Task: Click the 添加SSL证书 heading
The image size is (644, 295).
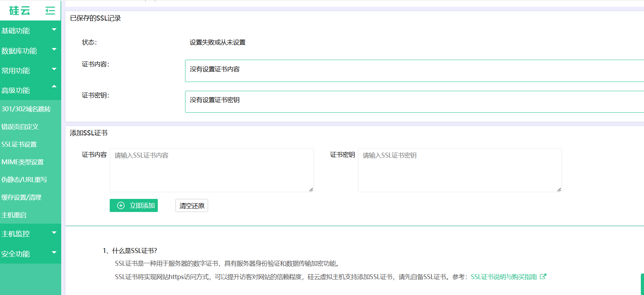Action: click(x=88, y=133)
